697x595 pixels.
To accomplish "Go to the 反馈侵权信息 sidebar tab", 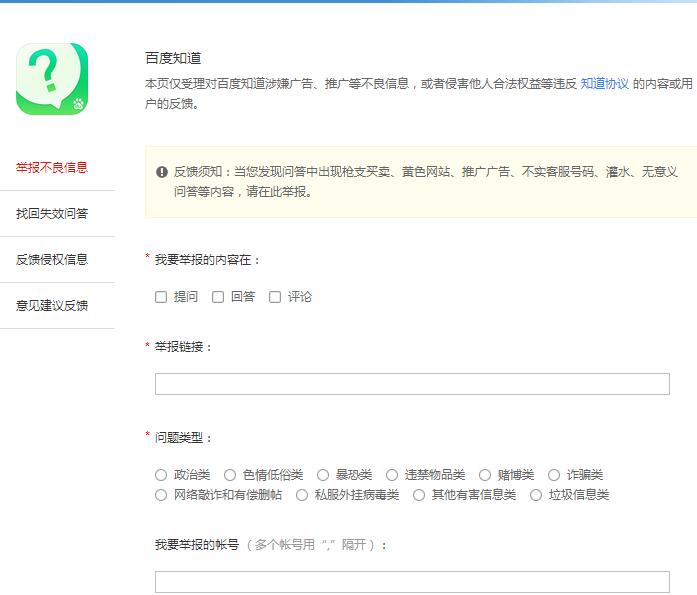I will (52, 260).
